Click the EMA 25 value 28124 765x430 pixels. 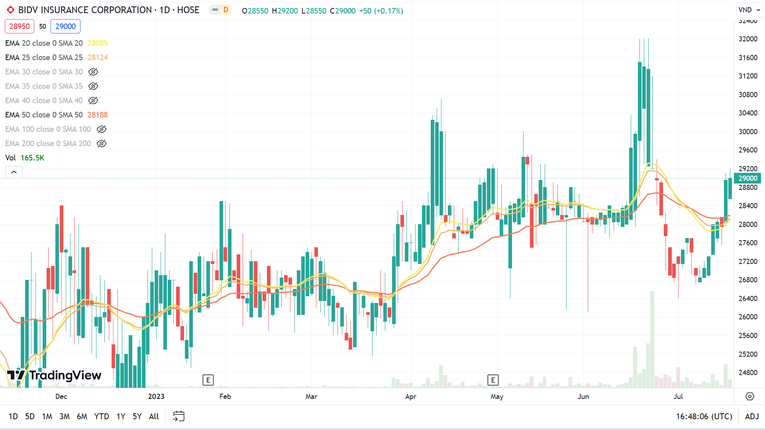coord(98,57)
